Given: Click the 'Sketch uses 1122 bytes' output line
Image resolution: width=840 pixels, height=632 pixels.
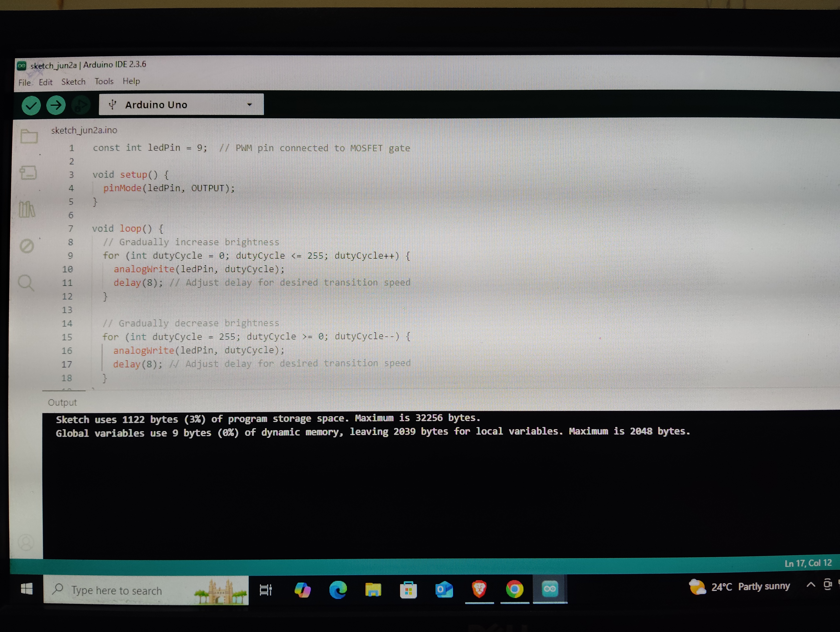Looking at the screenshot, I should tap(268, 419).
